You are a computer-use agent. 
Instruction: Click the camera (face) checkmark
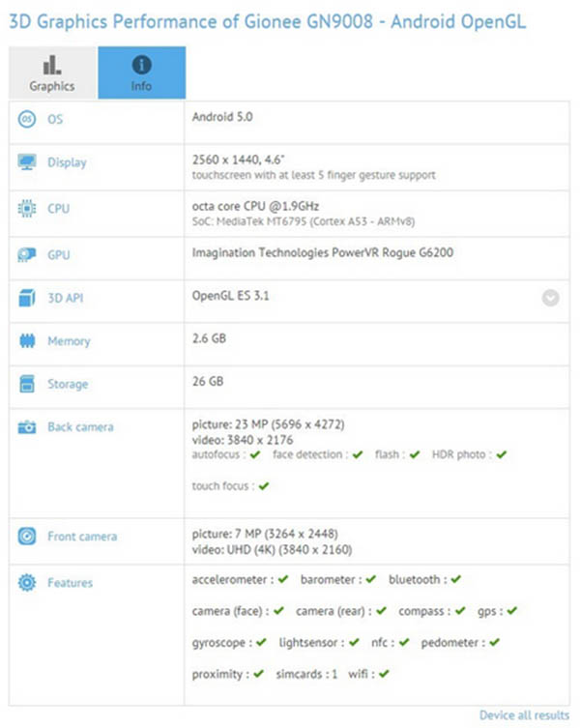pos(278,611)
